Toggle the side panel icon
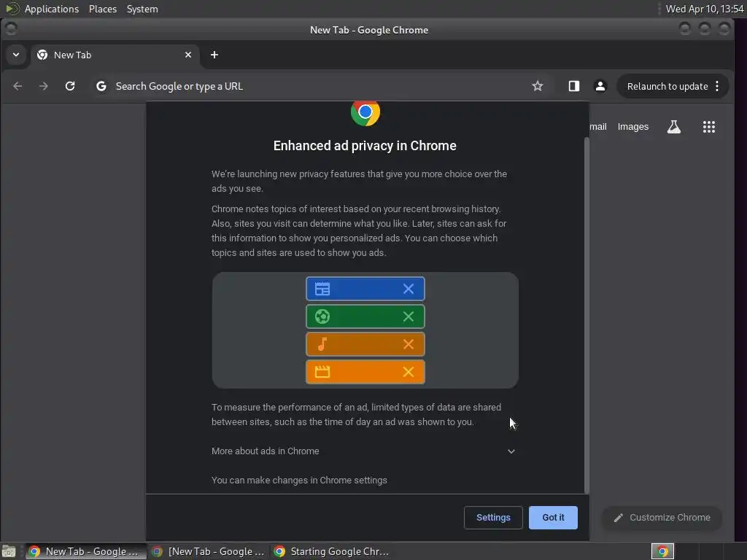The width and height of the screenshot is (747, 560). point(573,86)
